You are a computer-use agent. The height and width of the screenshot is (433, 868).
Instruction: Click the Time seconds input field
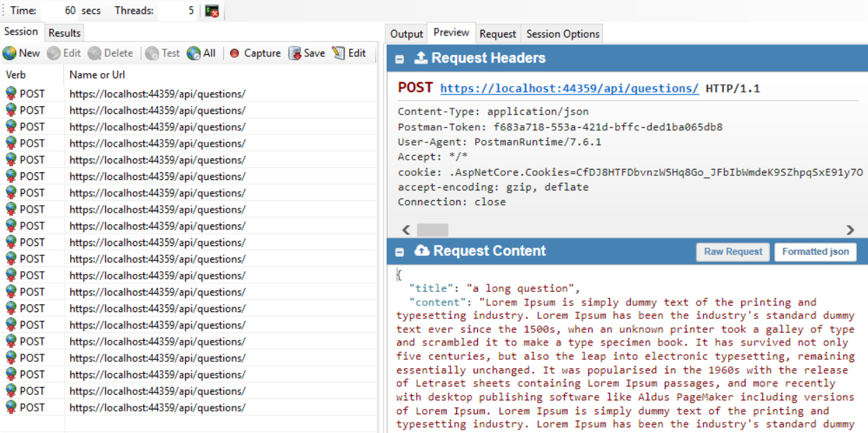click(x=60, y=11)
